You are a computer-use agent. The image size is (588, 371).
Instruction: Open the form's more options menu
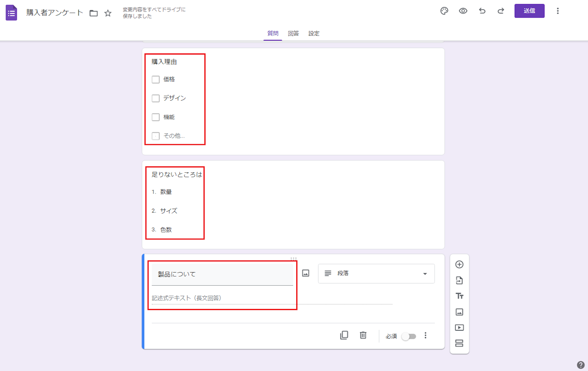tap(558, 11)
